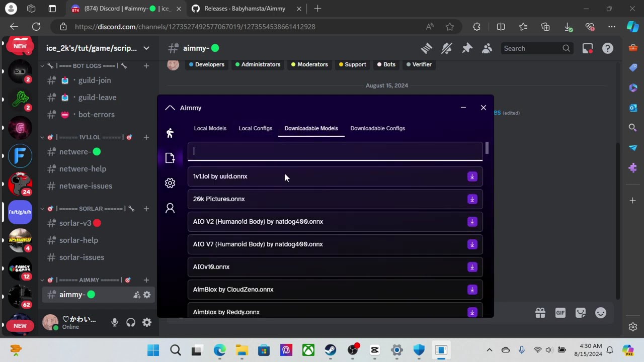Image resolution: width=644 pixels, height=362 pixels.
Task: Open a new browser tab
Action: (x=317, y=9)
